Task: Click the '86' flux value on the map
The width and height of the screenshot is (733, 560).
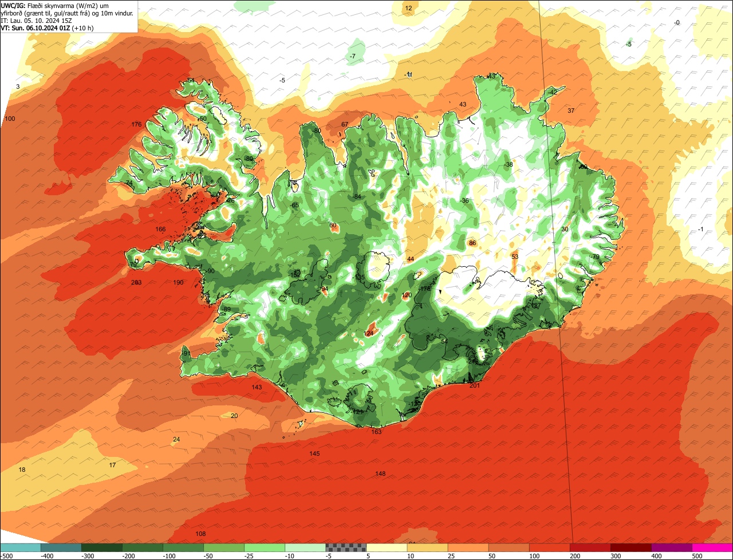Action: 472,243
